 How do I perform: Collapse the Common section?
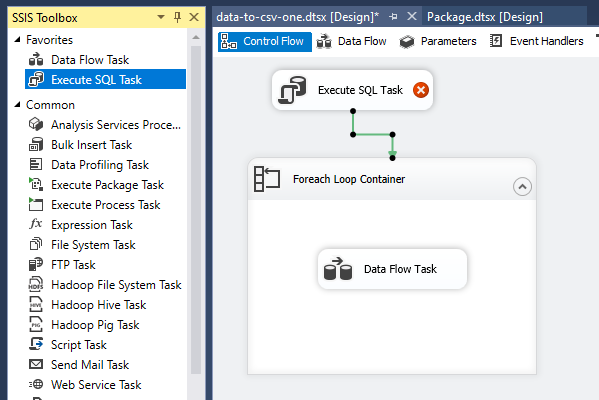17,104
